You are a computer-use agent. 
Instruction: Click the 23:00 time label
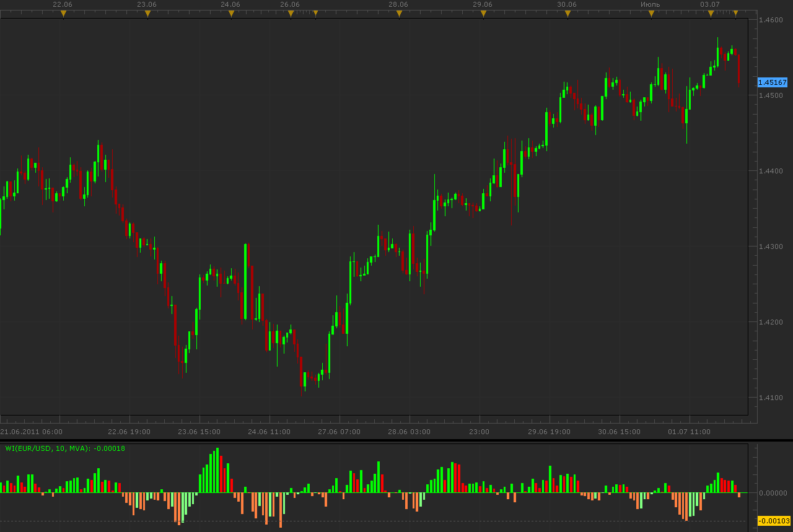tap(479, 432)
